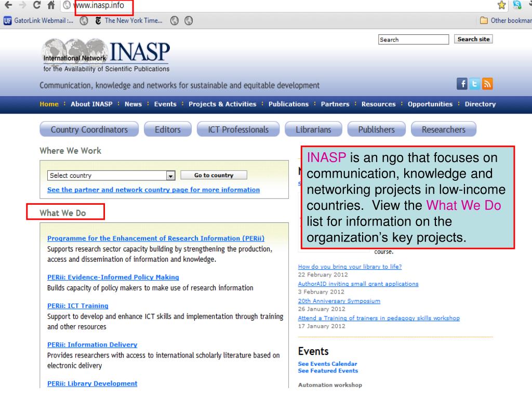Click the 22 February 2012 date
Screen dimensions: 532x399
pyautogui.click(x=323, y=274)
